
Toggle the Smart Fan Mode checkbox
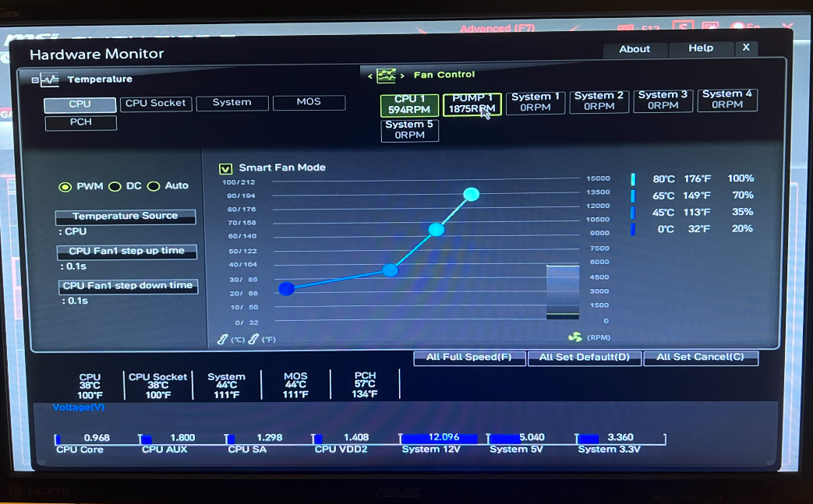click(225, 168)
